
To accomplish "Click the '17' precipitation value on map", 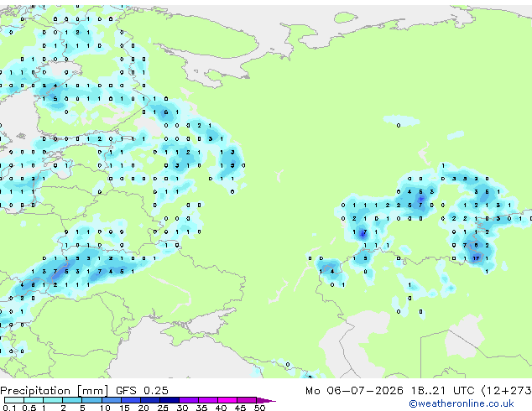I will (x=476, y=258).
